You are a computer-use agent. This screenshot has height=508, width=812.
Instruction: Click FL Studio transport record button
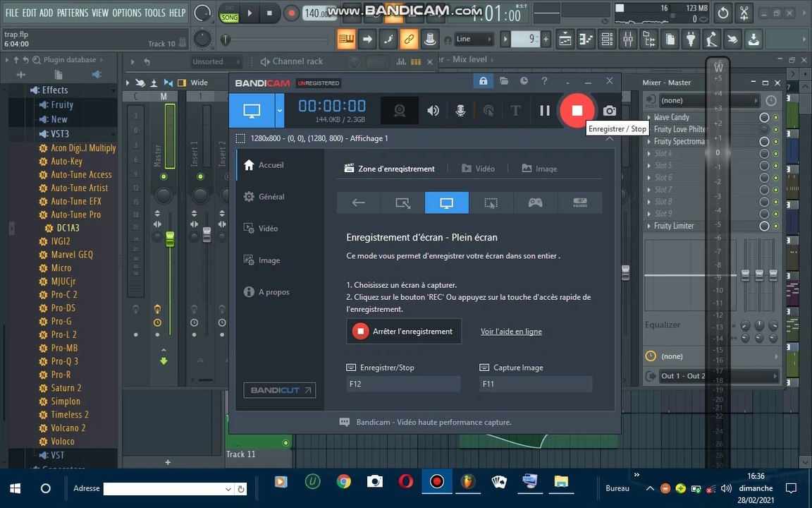pyautogui.click(x=292, y=13)
